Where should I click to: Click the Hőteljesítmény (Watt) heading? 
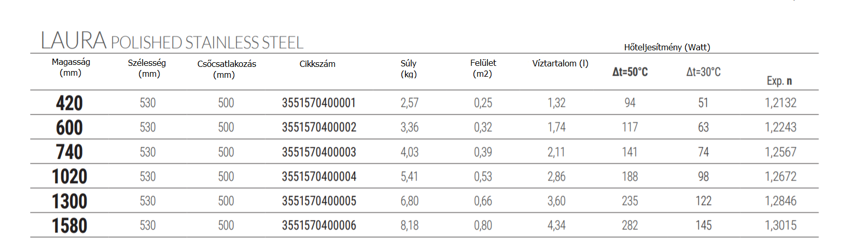point(667,47)
